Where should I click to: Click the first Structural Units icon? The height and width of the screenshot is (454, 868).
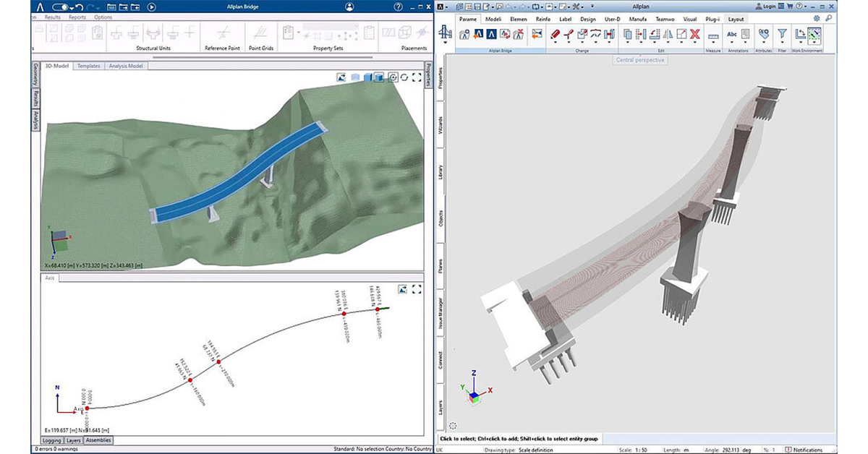[115, 33]
